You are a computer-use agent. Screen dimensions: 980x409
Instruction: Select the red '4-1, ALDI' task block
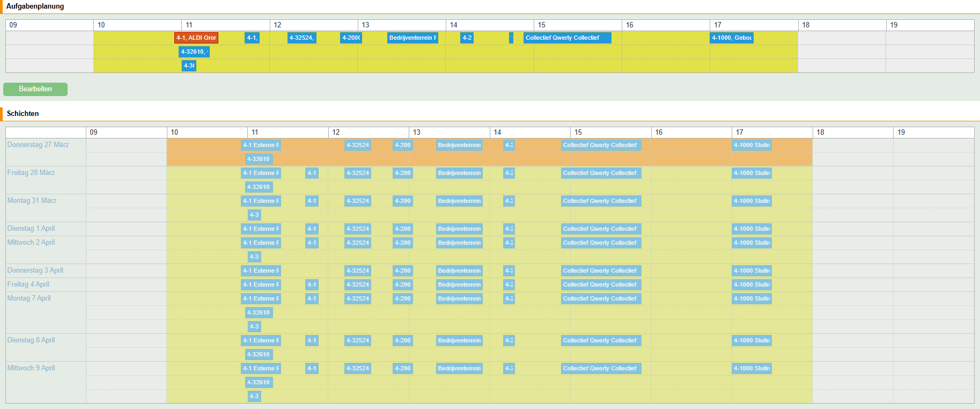[196, 38]
